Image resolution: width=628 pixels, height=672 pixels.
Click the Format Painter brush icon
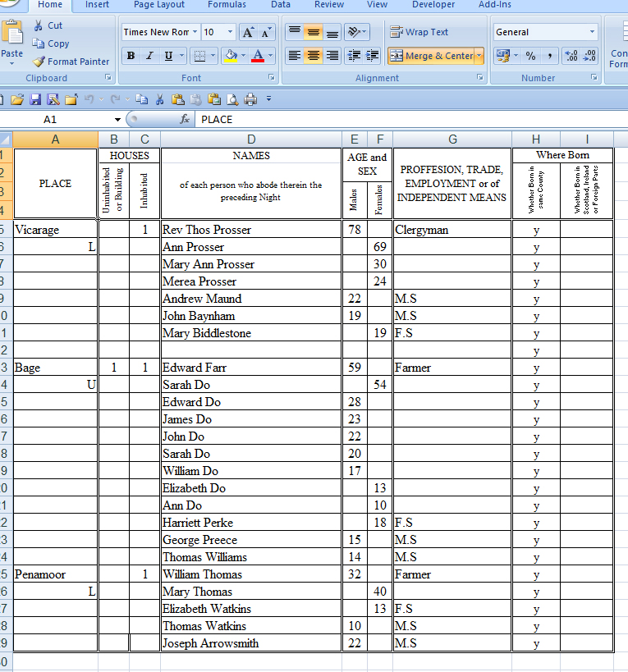pyautogui.click(x=39, y=62)
